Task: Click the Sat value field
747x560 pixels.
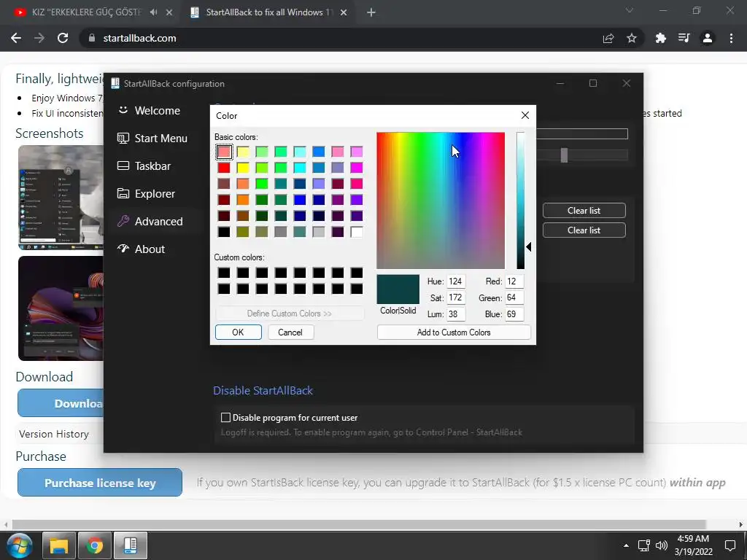Action: coord(456,297)
